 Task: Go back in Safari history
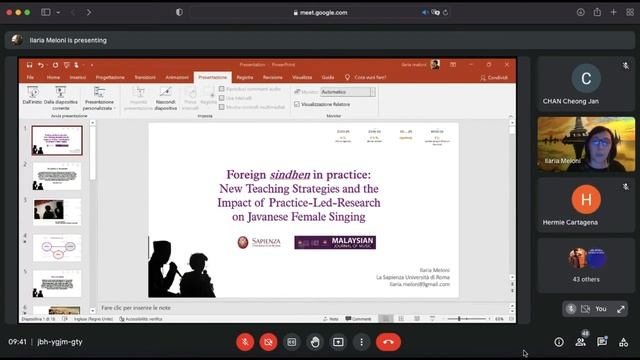73,13
